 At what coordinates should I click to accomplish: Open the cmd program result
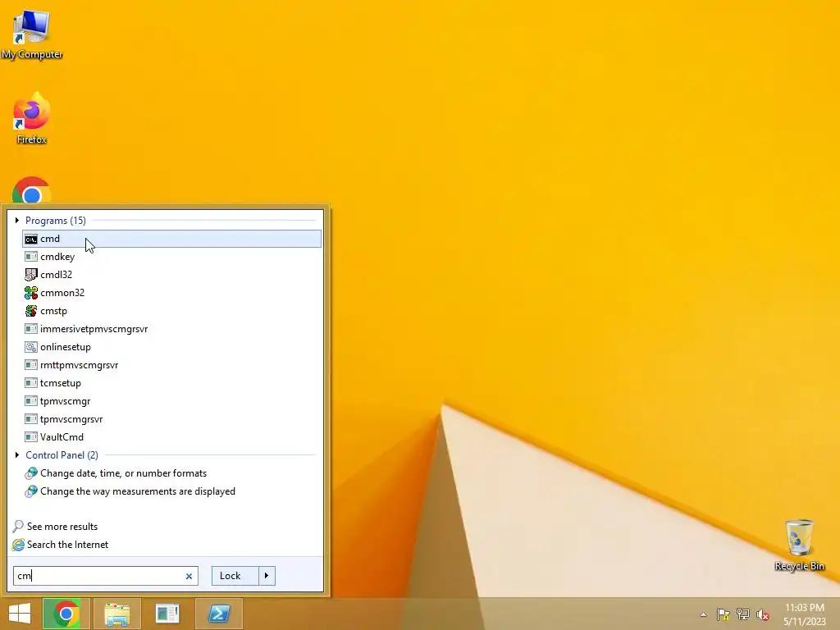coord(171,239)
